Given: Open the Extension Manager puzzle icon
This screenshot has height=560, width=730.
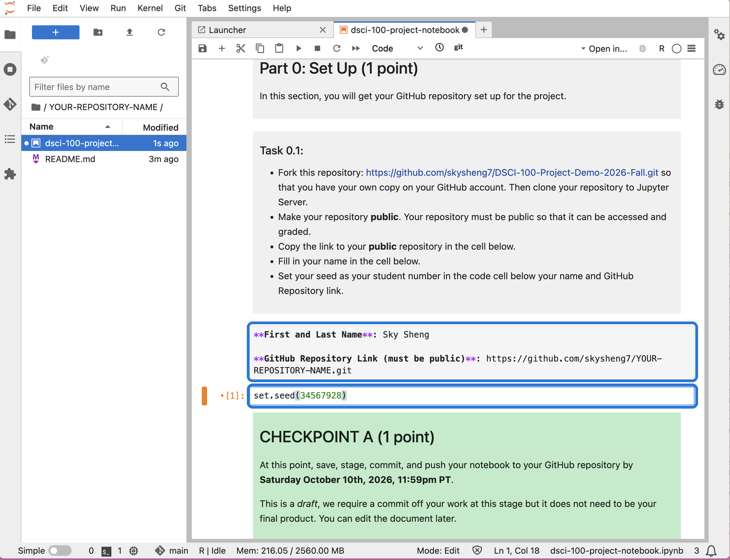Looking at the screenshot, I should 10,174.
